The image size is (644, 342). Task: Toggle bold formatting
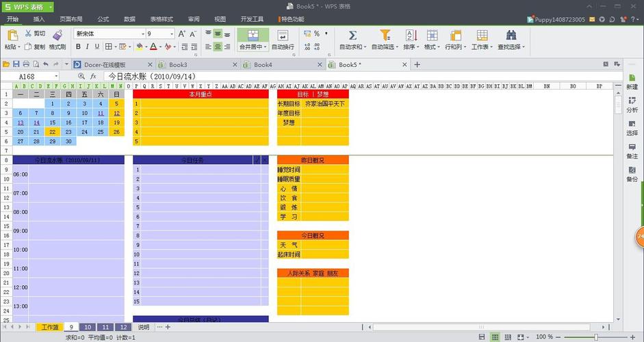[x=78, y=47]
